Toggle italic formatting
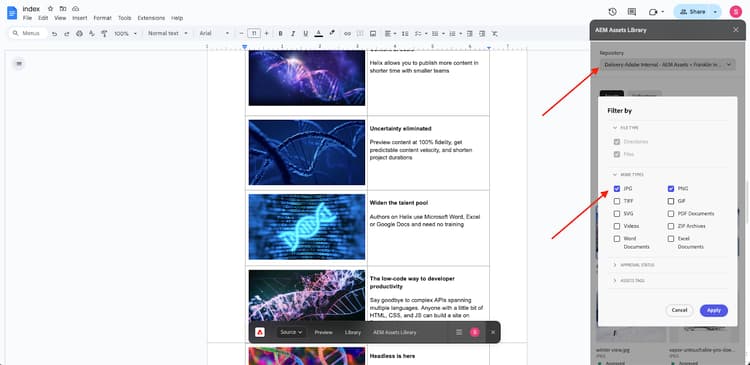The width and height of the screenshot is (750, 365). tap(293, 33)
